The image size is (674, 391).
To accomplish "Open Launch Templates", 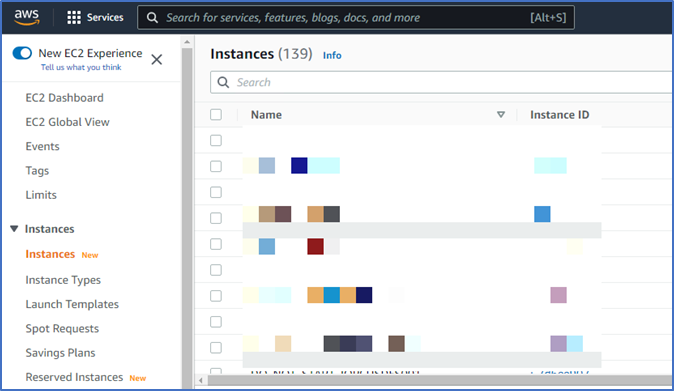I will [x=72, y=304].
